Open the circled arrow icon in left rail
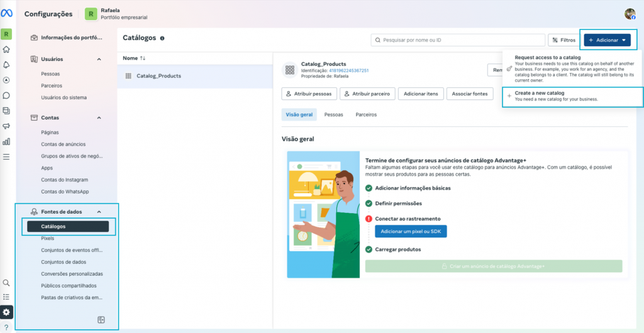Viewport: 644px width, 333px height. (6, 80)
